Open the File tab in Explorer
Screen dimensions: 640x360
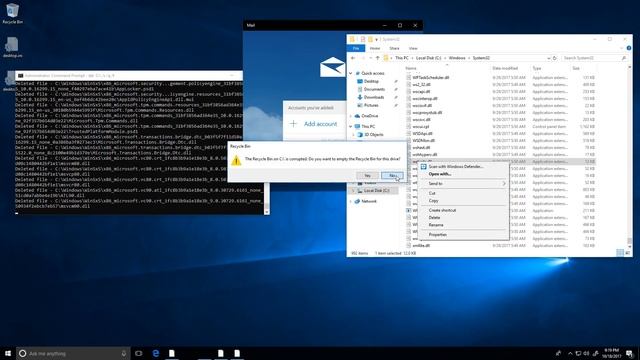coord(356,48)
